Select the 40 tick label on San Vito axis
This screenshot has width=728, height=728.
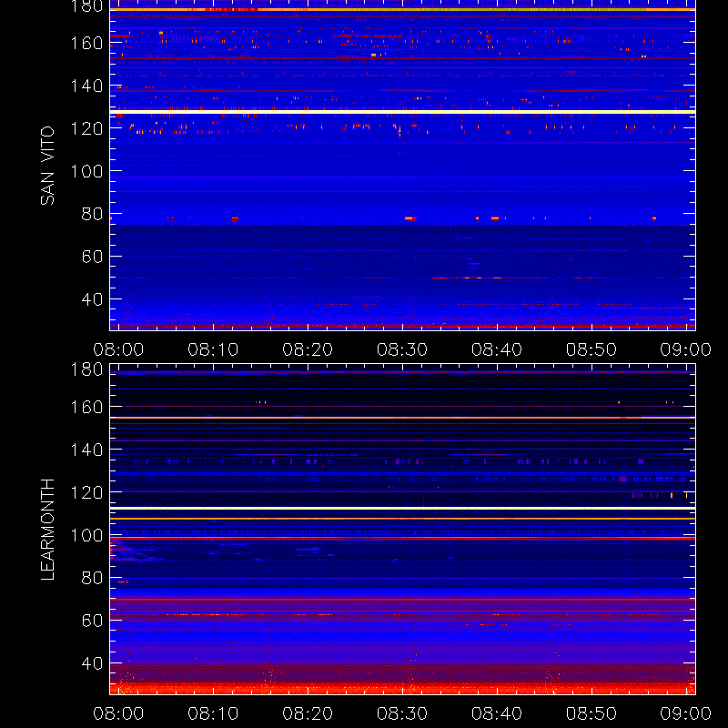(93, 299)
